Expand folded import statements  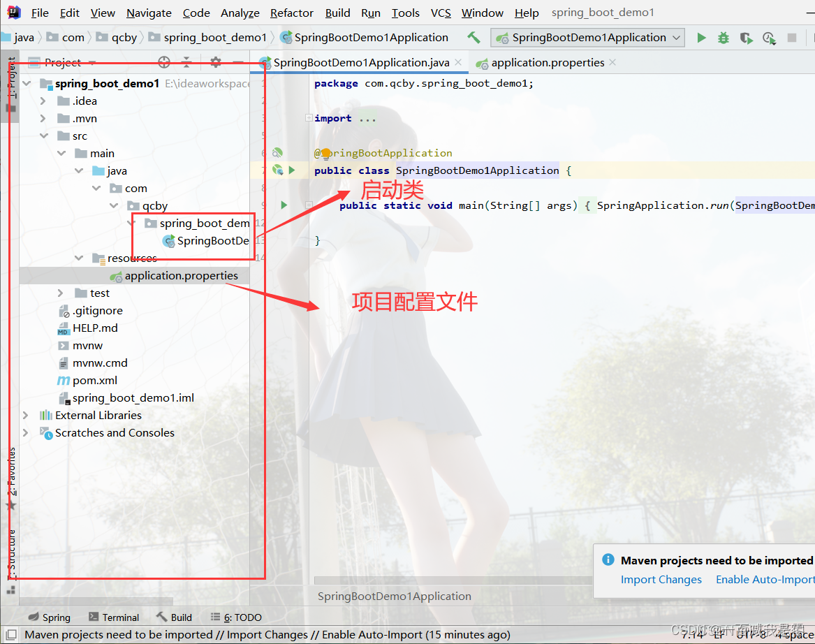309,118
